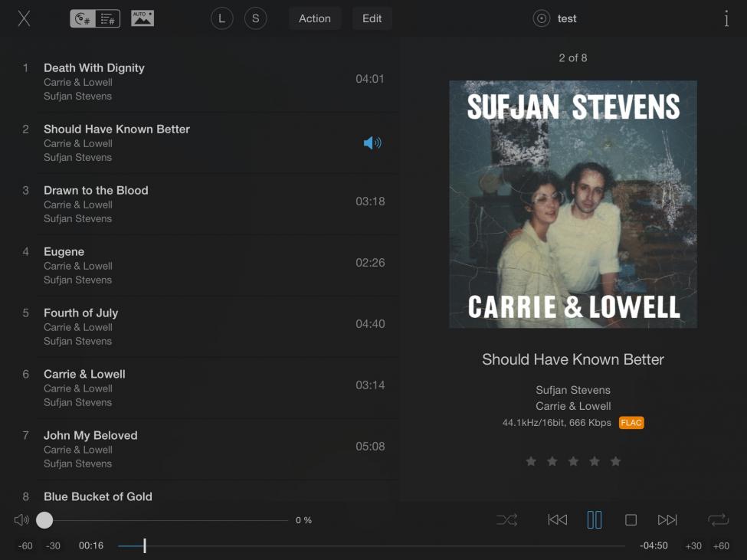Switch to track list number display mode icon
This screenshot has height=560, width=747.
pos(108,18)
